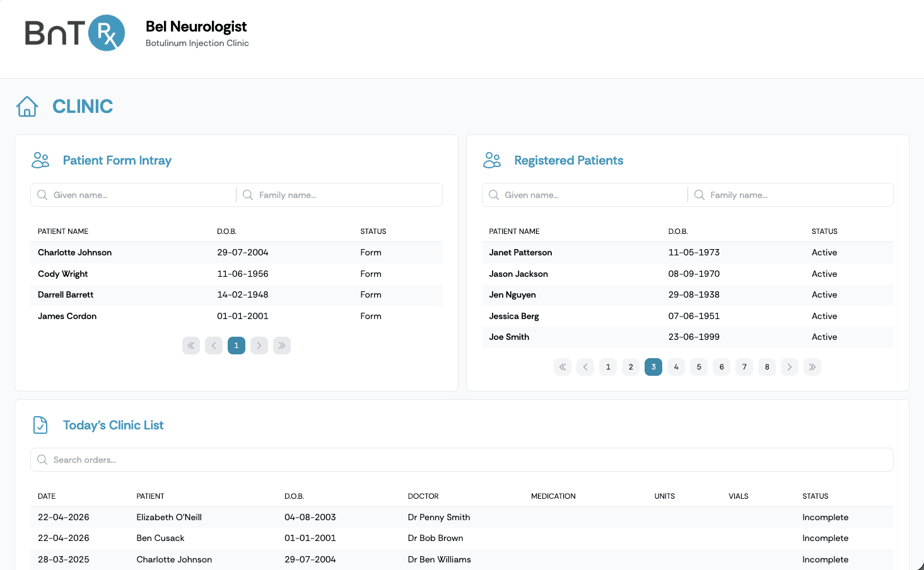Viewport: 924px width, 570px height.
Task: Click the Patient Form Intray people icon
Action: tap(40, 160)
